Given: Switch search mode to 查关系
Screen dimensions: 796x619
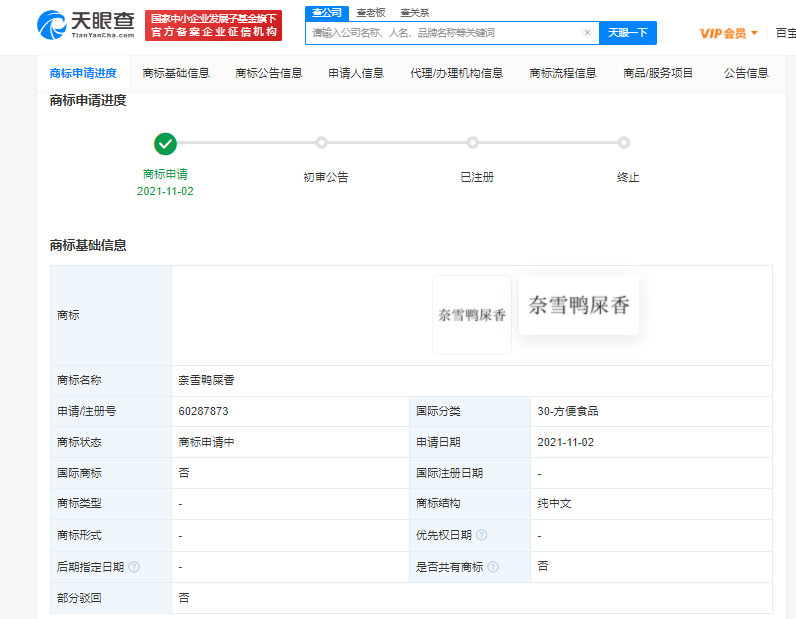Looking at the screenshot, I should click(x=415, y=13).
